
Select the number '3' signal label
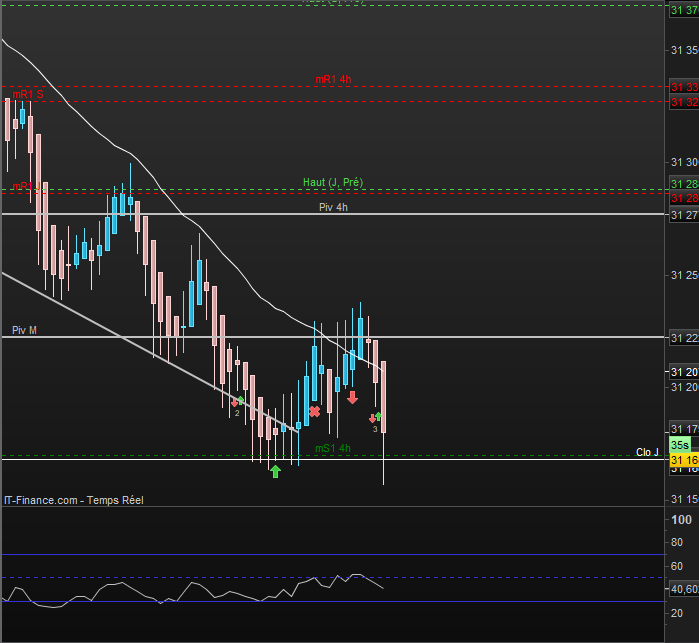pos(375,429)
